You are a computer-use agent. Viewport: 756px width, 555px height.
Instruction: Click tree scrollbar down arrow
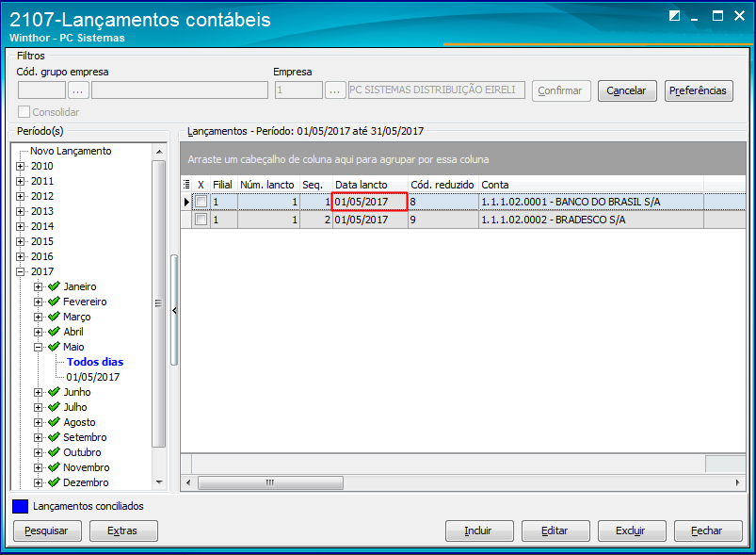pos(159,482)
